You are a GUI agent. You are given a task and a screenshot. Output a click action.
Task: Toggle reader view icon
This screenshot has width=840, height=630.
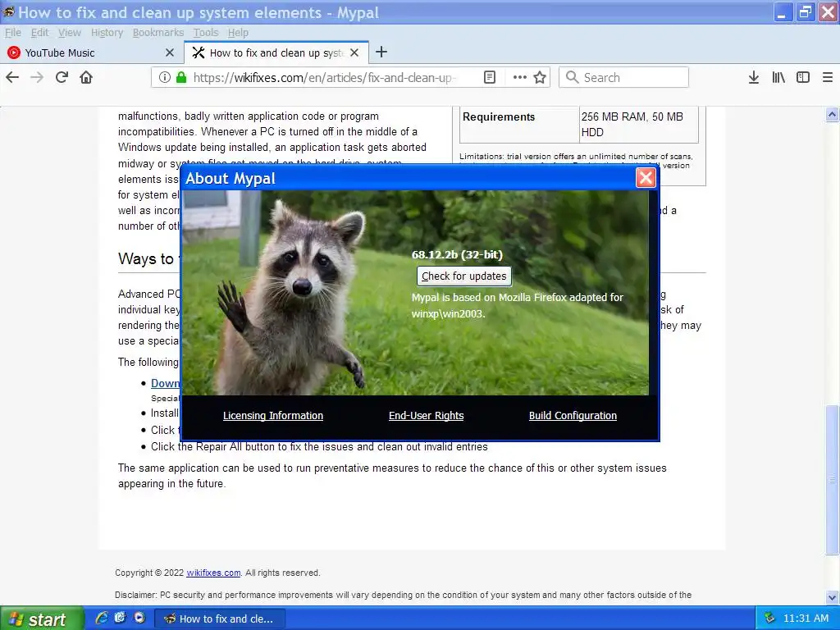(490, 78)
